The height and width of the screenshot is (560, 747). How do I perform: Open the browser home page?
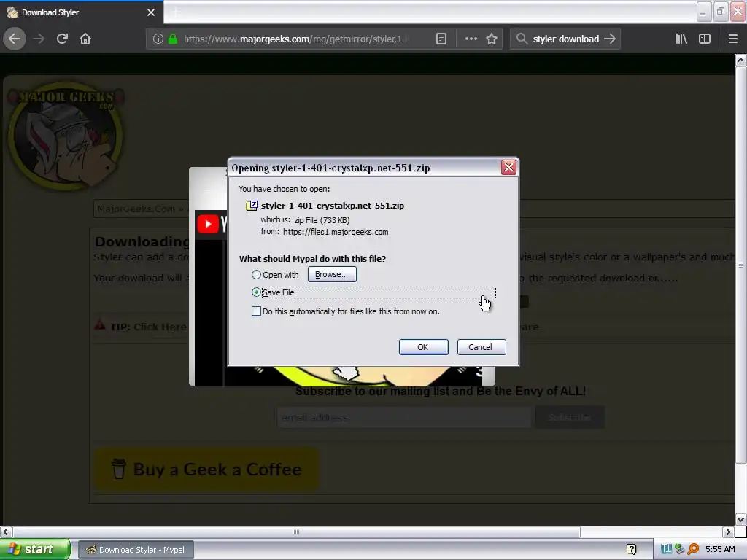(x=85, y=39)
